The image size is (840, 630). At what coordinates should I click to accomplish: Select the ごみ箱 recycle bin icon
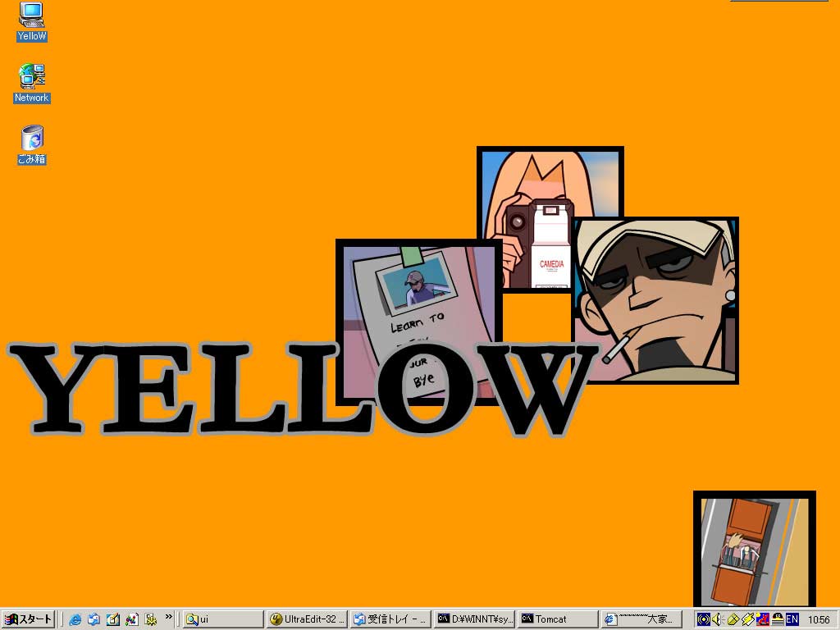[x=32, y=144]
